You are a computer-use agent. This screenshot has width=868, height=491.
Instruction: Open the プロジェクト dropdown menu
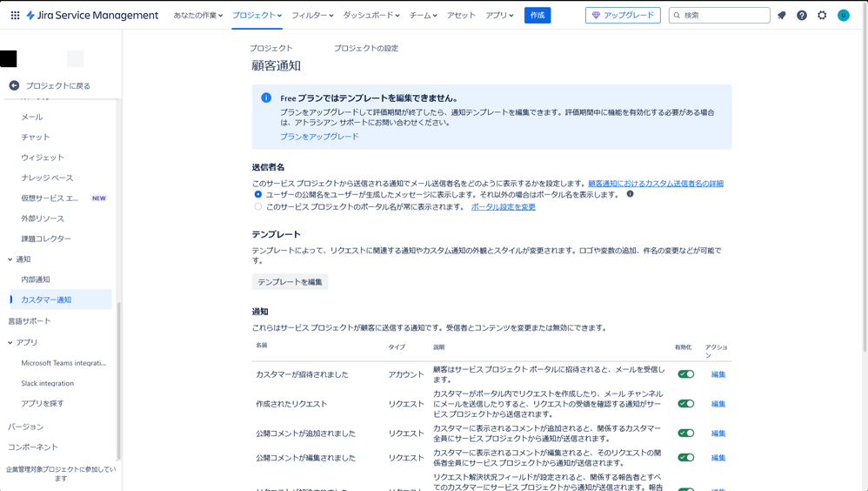tap(257, 16)
